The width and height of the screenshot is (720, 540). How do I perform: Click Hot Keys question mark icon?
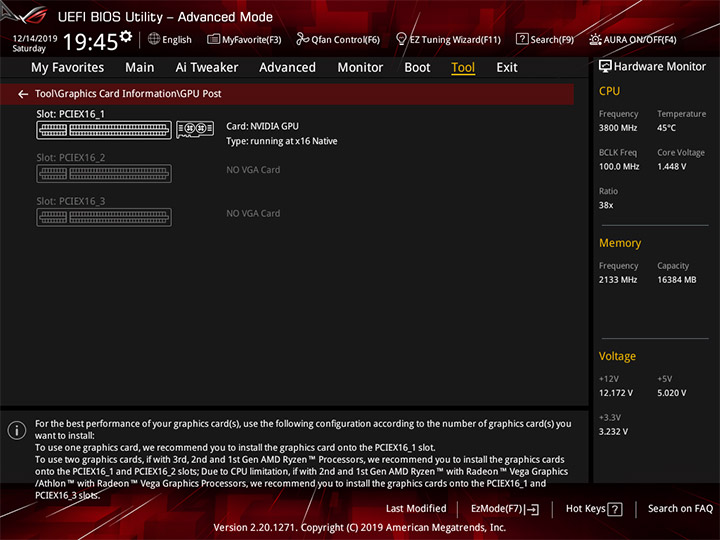615,509
